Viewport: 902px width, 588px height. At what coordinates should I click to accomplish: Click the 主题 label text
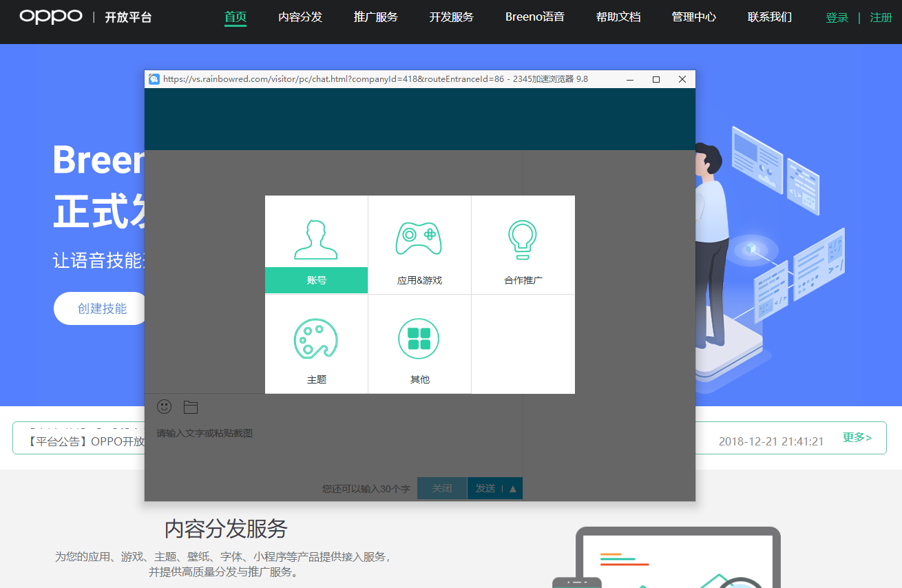coord(317,379)
